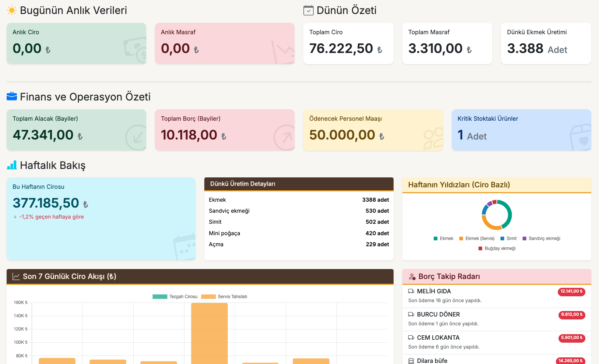Click the tallest orange bar in the chart
The height and width of the screenshot is (364, 599).
209,333
